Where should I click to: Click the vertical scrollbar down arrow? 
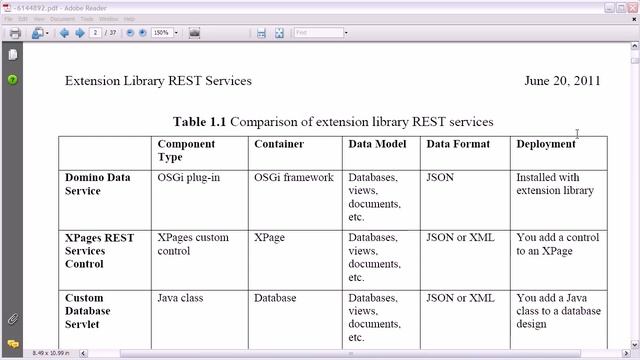tap(635, 345)
